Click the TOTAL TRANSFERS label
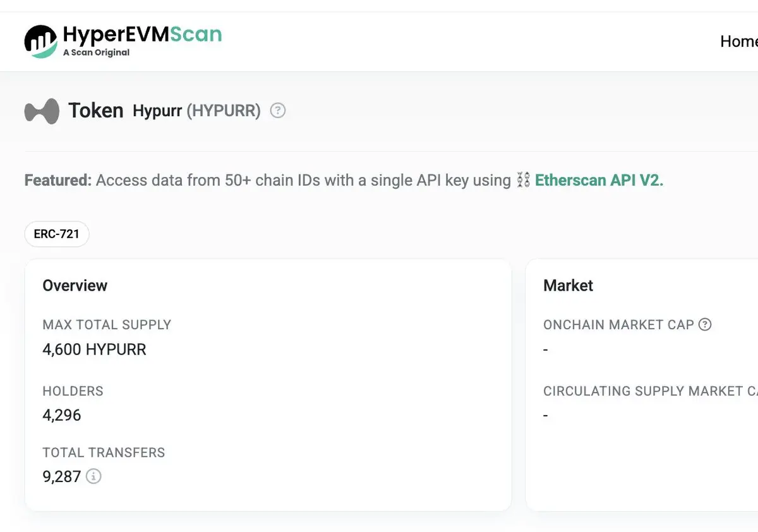 (x=104, y=452)
